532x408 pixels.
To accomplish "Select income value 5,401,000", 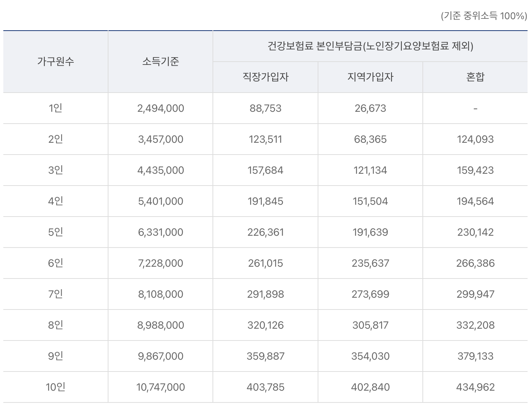I will point(160,201).
